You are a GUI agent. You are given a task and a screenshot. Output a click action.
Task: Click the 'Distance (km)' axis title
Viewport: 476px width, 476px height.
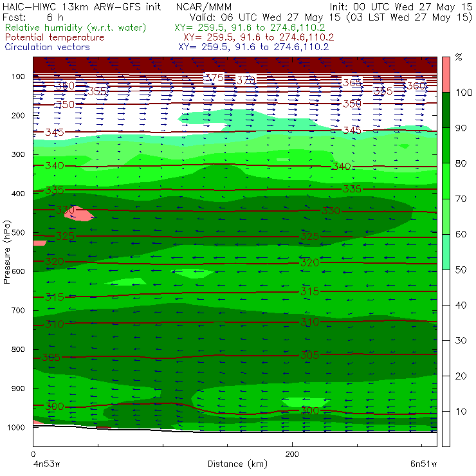pos(237,464)
